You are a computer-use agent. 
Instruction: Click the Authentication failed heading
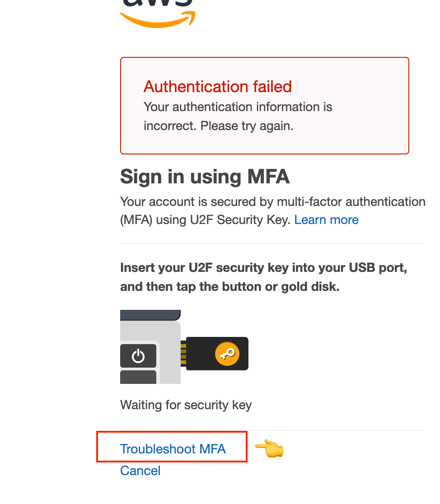click(x=217, y=87)
